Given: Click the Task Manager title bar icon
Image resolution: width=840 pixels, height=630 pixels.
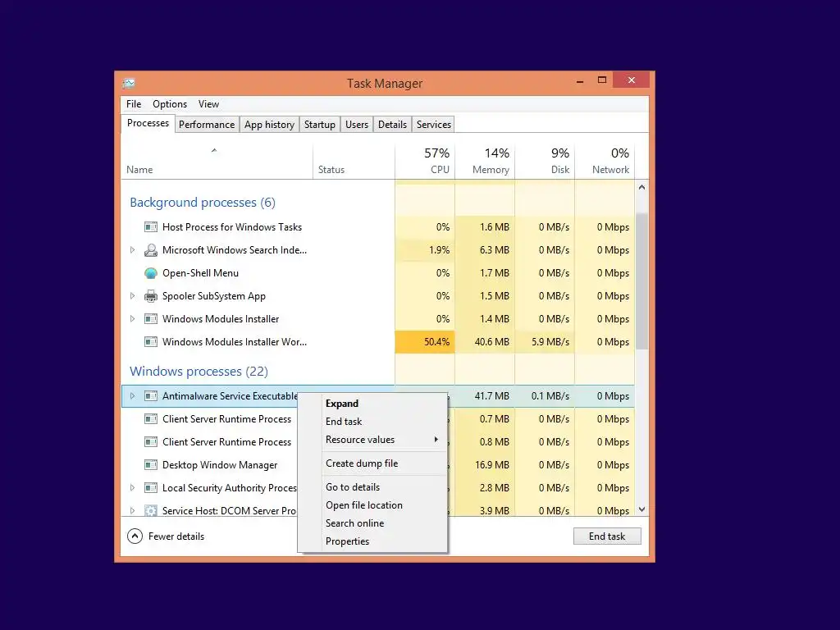Looking at the screenshot, I should point(129,83).
